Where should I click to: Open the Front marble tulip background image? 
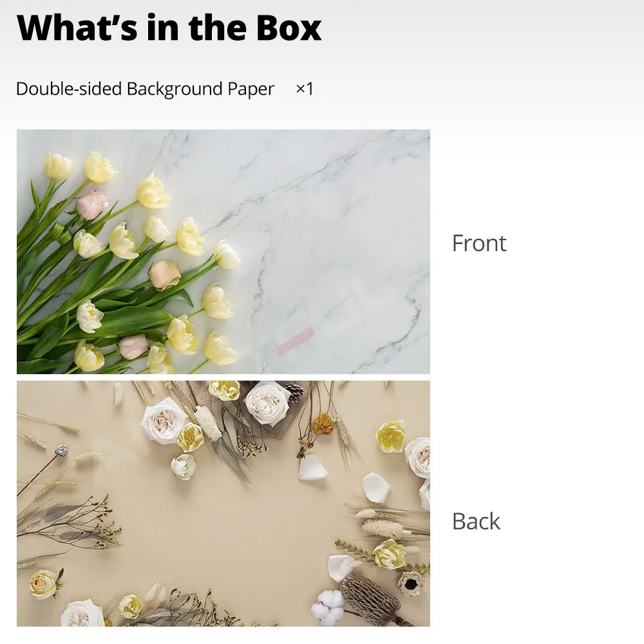point(223,252)
